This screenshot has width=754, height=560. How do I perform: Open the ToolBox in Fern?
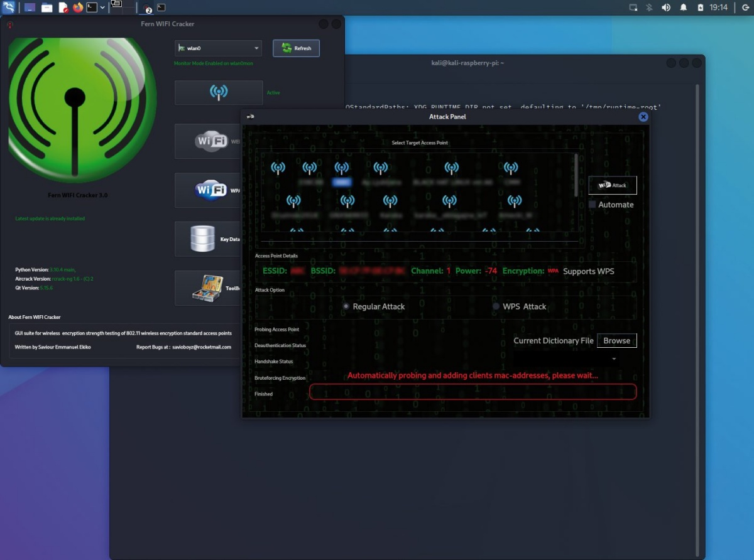(x=209, y=288)
